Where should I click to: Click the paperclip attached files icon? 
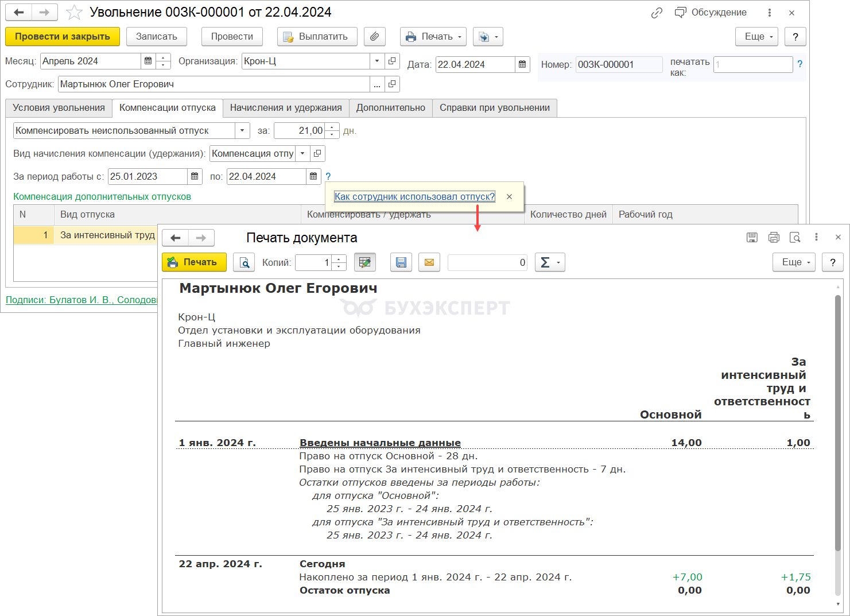(x=374, y=37)
